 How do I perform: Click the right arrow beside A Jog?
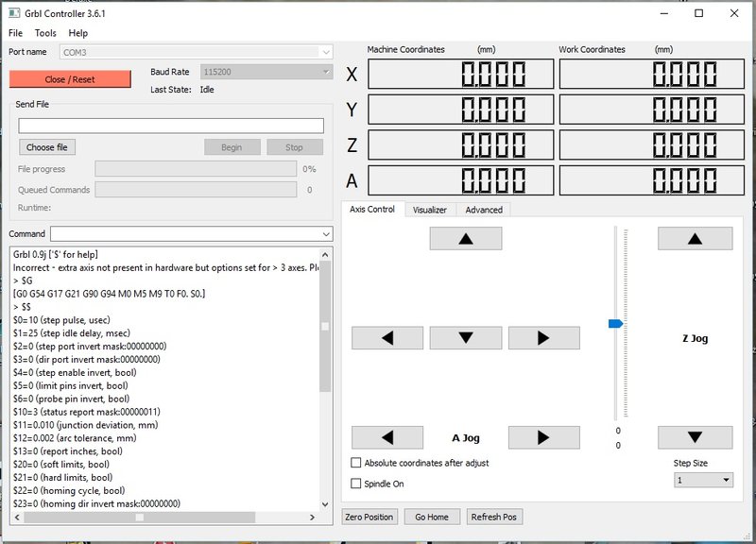tap(544, 437)
